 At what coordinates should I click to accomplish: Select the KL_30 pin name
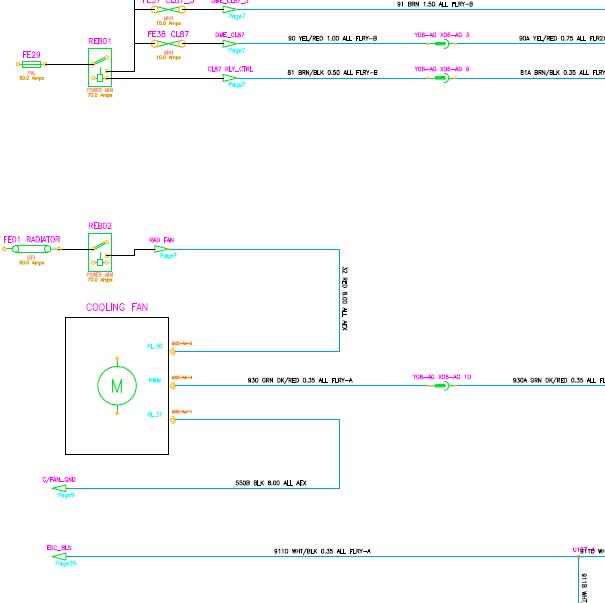point(155,346)
